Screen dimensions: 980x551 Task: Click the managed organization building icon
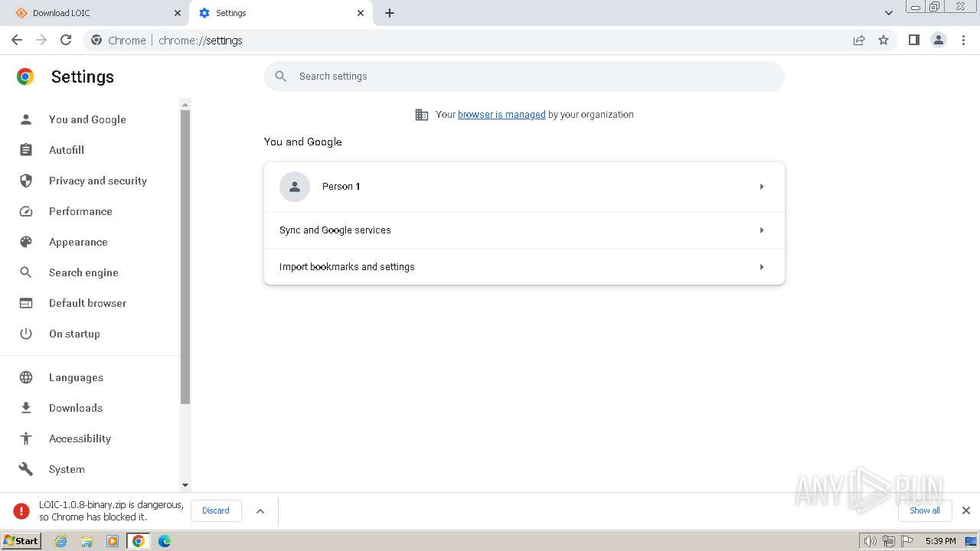point(422,115)
